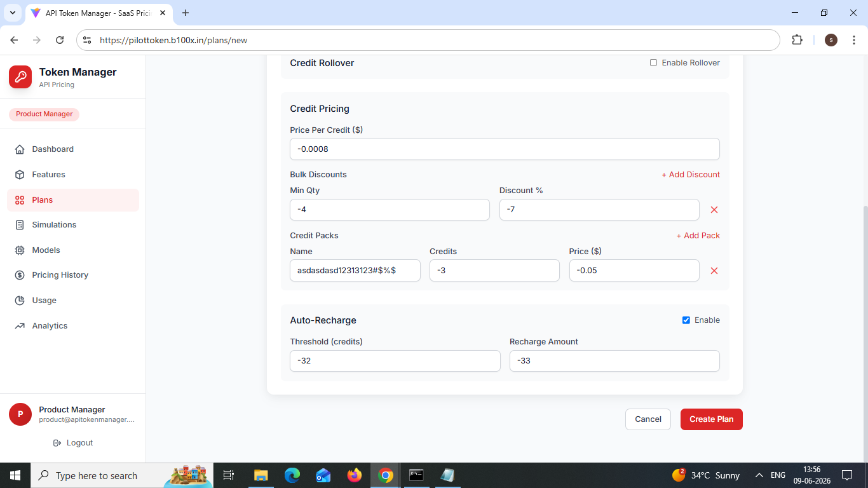Viewport: 868px width, 488px height.
Task: Click the Product Manager role badge
Action: click(x=44, y=114)
